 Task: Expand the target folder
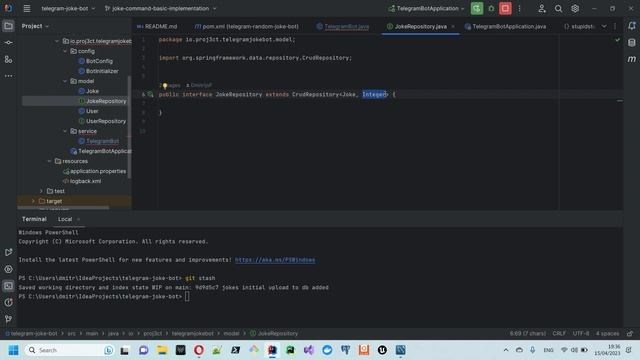point(33,201)
